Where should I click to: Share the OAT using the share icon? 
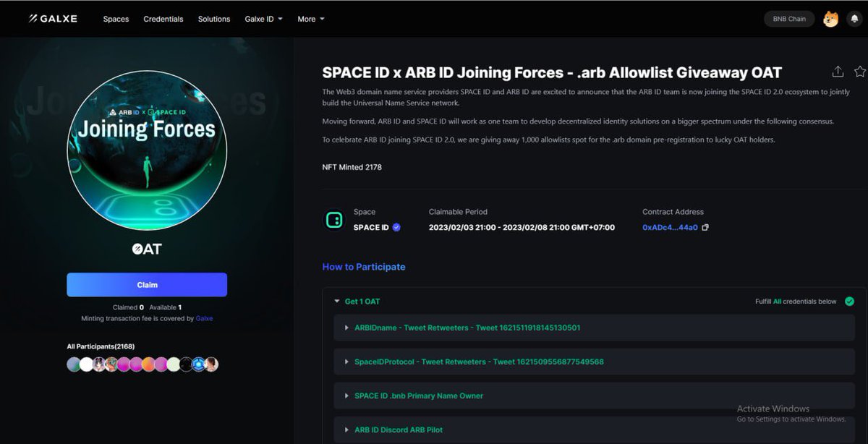[x=838, y=72]
